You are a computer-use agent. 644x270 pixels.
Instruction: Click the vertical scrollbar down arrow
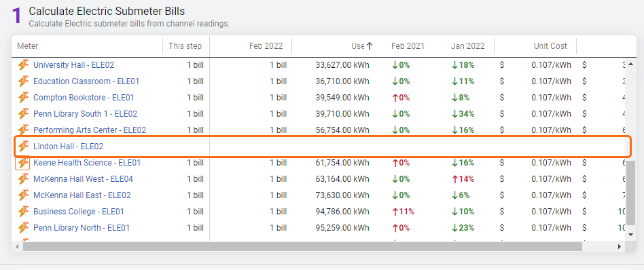pyautogui.click(x=631, y=234)
